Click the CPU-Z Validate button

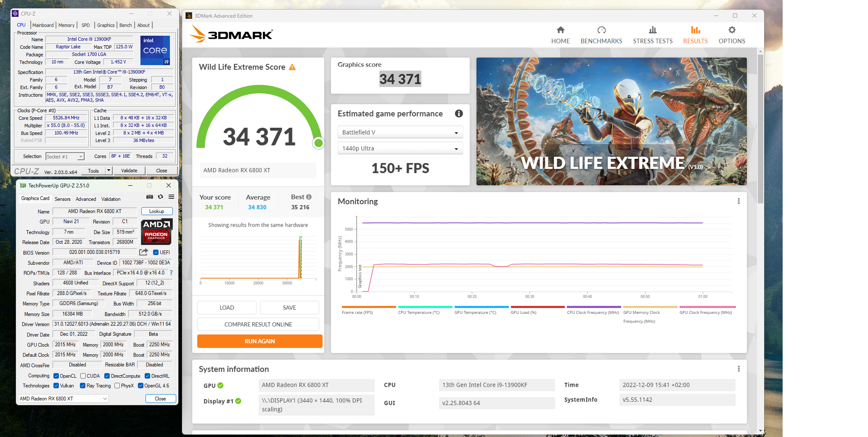129,171
